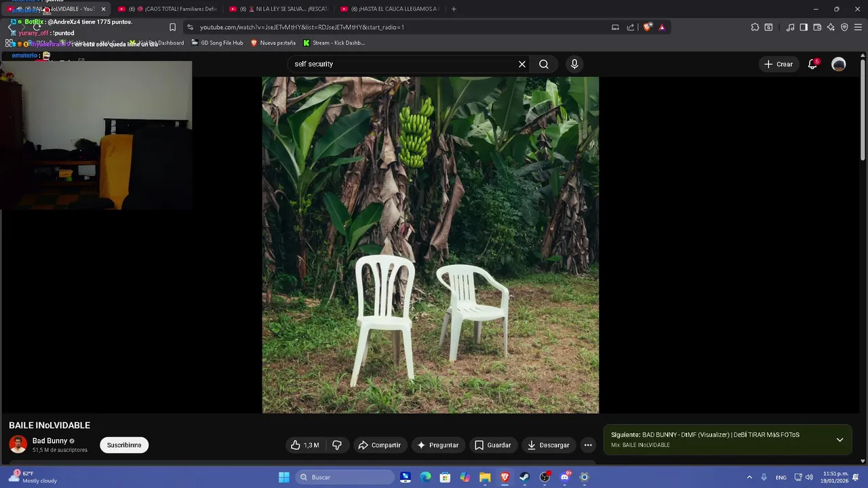The height and width of the screenshot is (488, 868).
Task: Open YouTube notifications bell
Action: click(x=812, y=64)
